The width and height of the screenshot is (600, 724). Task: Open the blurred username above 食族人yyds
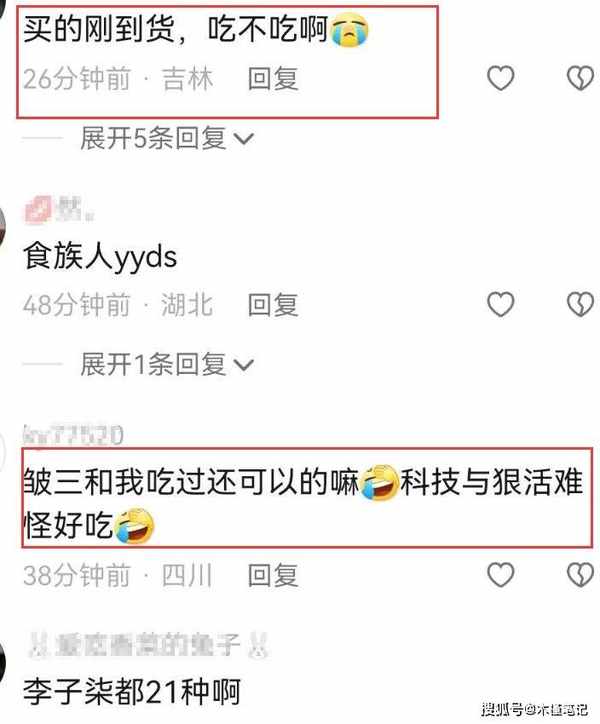(59, 209)
